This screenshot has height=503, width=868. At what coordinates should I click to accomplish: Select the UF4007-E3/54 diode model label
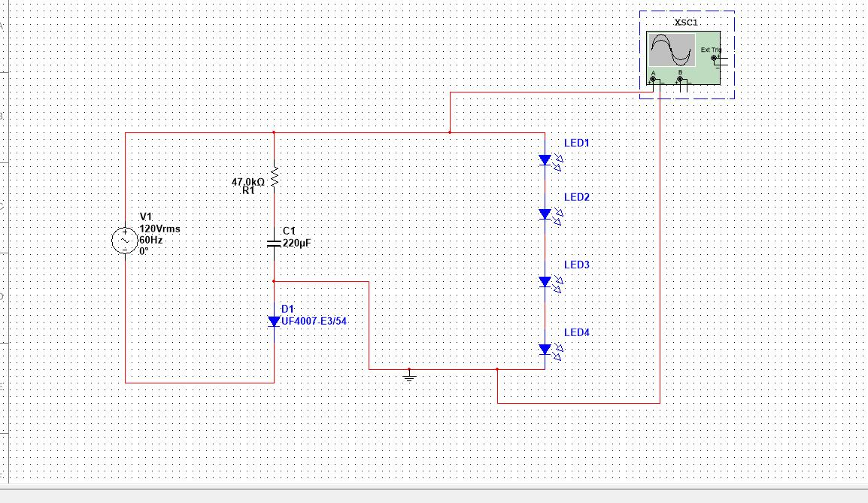point(314,321)
